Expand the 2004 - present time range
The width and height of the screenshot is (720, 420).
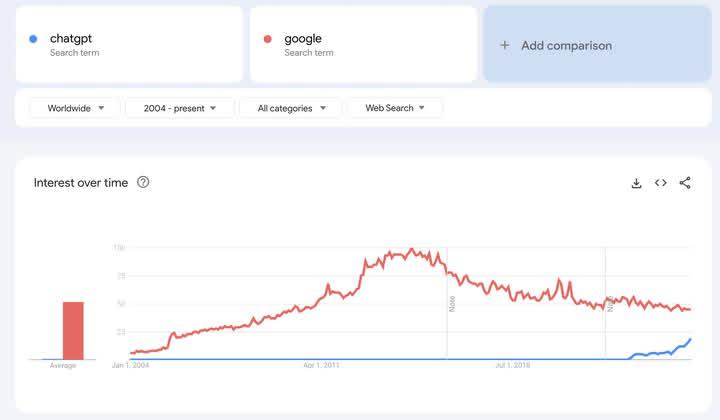180,108
